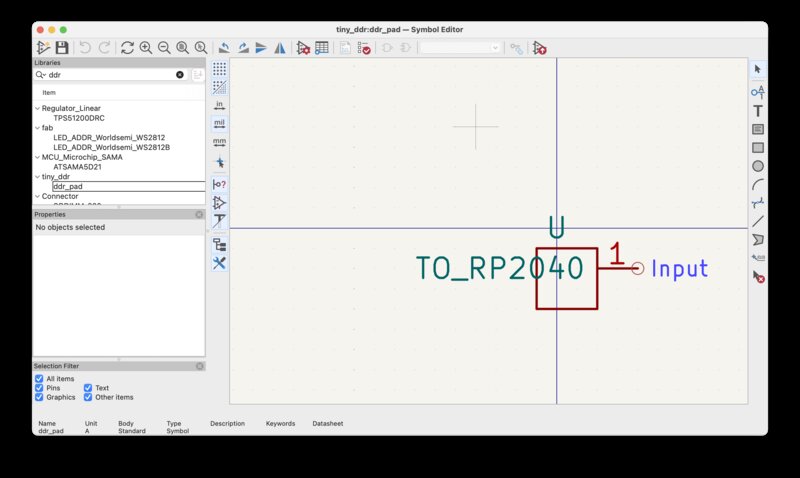The height and width of the screenshot is (478, 800).
Task: Toggle the Pins selection filter checkbox
Action: pyautogui.click(x=39, y=388)
